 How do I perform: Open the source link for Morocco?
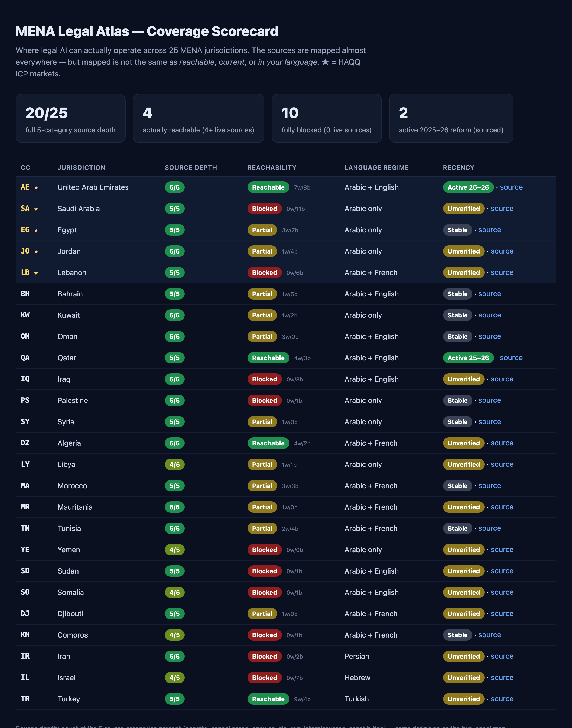(x=490, y=486)
